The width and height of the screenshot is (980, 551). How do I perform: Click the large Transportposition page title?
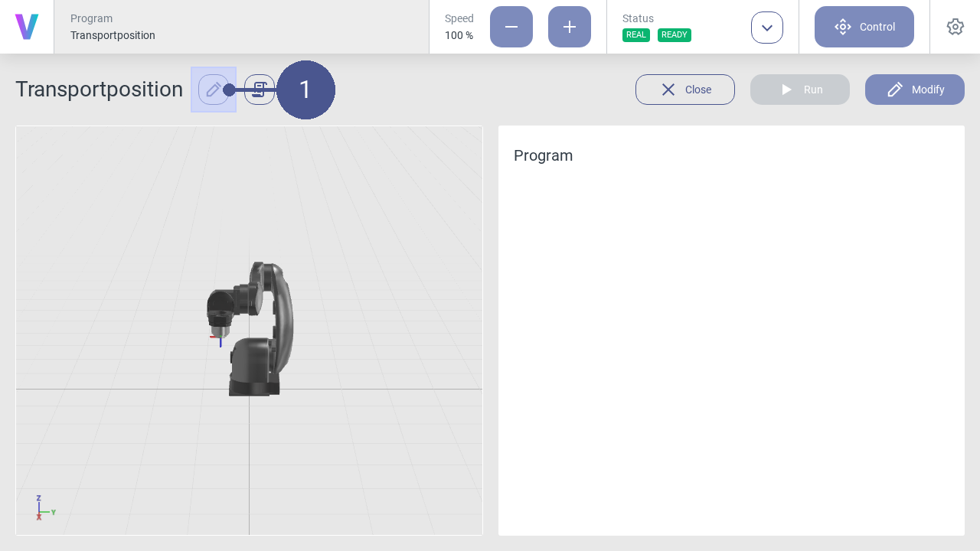coord(99,90)
